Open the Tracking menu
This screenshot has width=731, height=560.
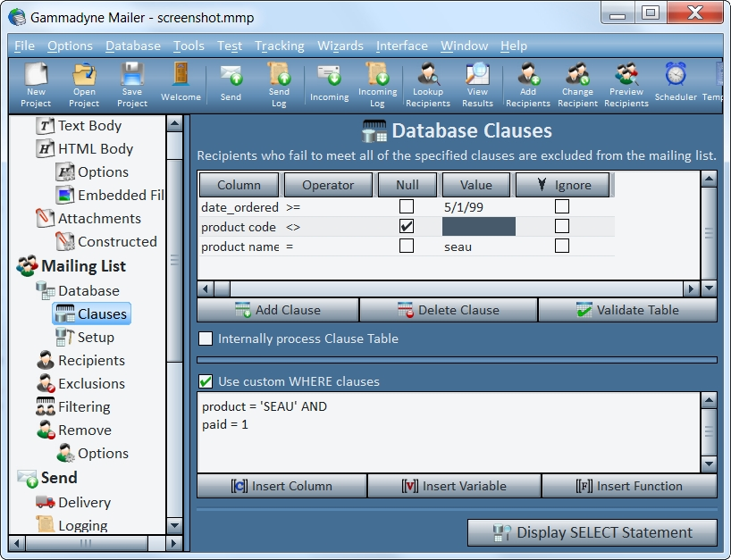(x=279, y=46)
